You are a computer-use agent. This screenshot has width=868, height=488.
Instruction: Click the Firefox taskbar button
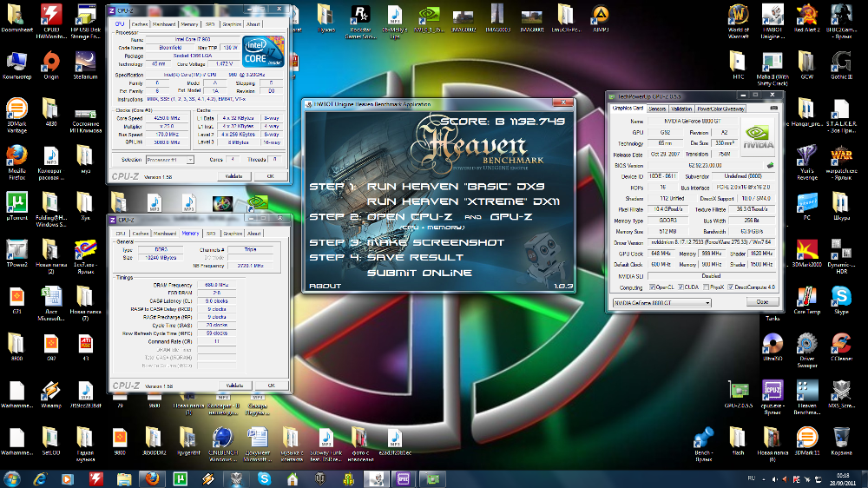point(152,478)
